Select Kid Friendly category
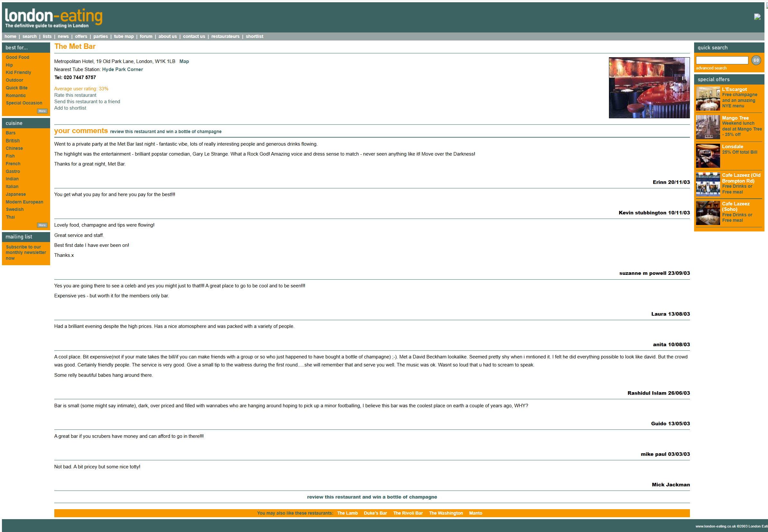Screen dimensions: 768x532 [18, 72]
